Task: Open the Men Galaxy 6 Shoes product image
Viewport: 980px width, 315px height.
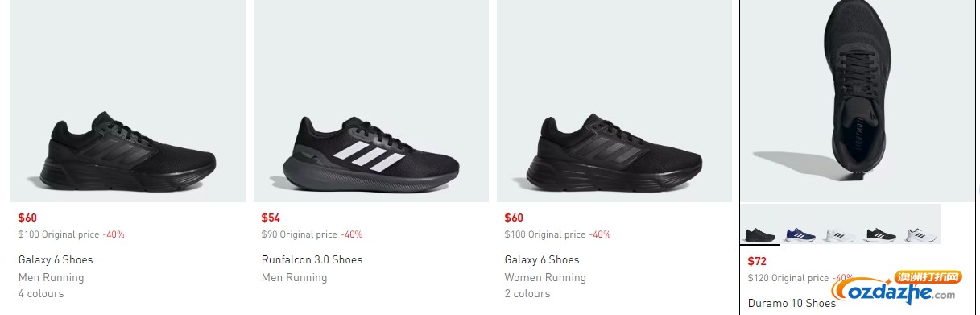Action: pos(128,101)
